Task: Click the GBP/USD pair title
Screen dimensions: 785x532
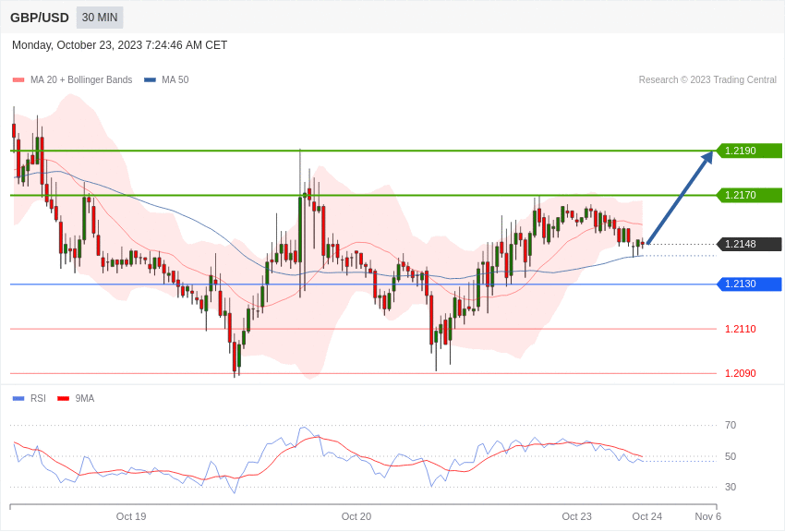Action: [x=40, y=18]
